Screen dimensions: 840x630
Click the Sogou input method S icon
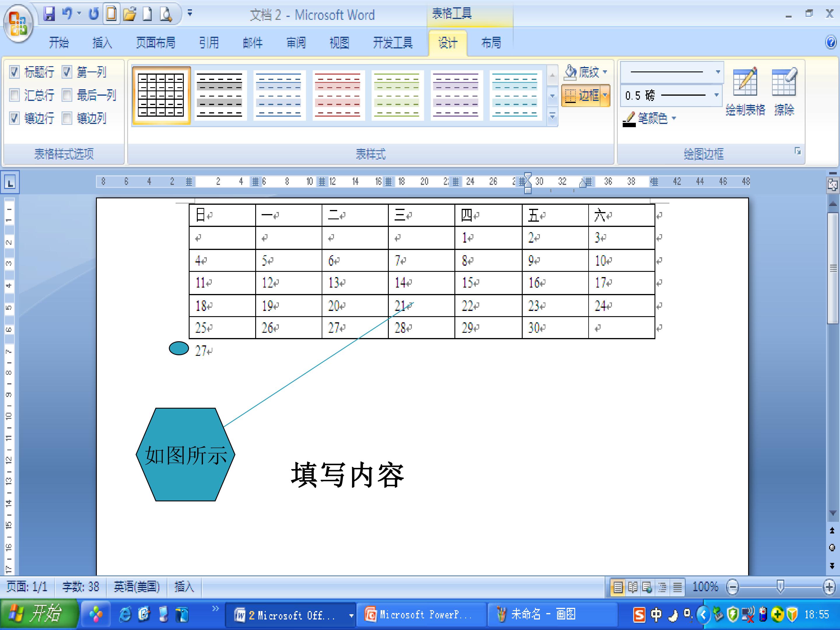pyautogui.click(x=639, y=615)
